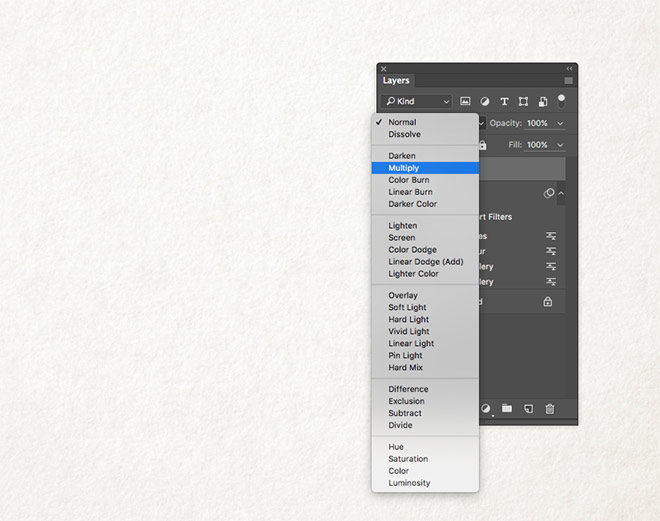The height and width of the screenshot is (521, 660).
Task: Choose Multiply blend mode
Action: click(x=404, y=168)
